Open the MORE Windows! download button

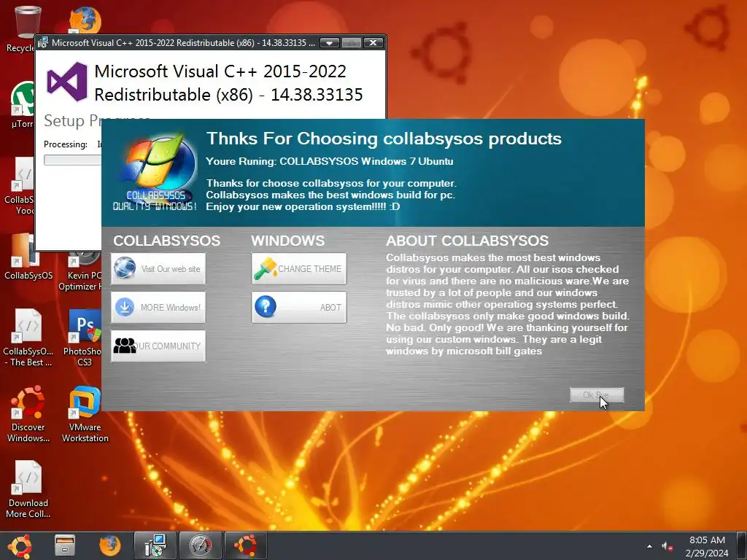coord(158,307)
